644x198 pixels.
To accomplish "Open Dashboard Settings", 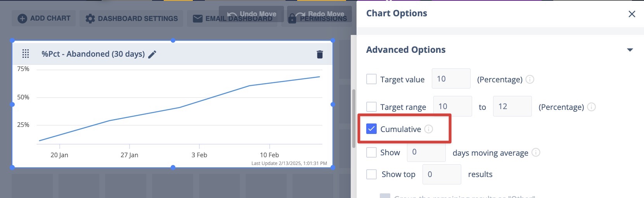I will 132,18.
